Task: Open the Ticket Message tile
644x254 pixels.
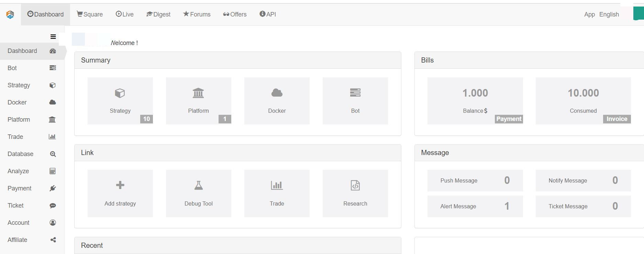Action: (x=583, y=206)
